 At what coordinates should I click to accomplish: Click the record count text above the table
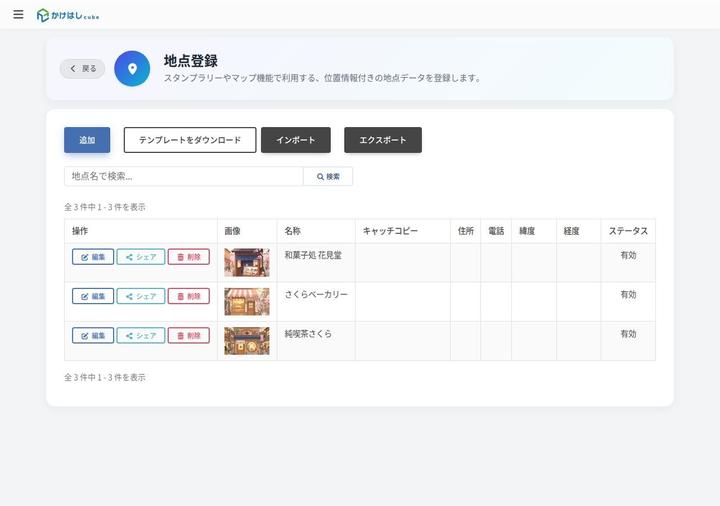tap(105, 207)
